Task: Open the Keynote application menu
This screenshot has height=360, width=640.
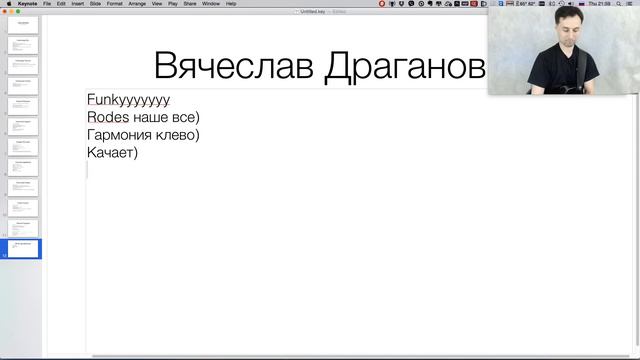Action: point(27,3)
